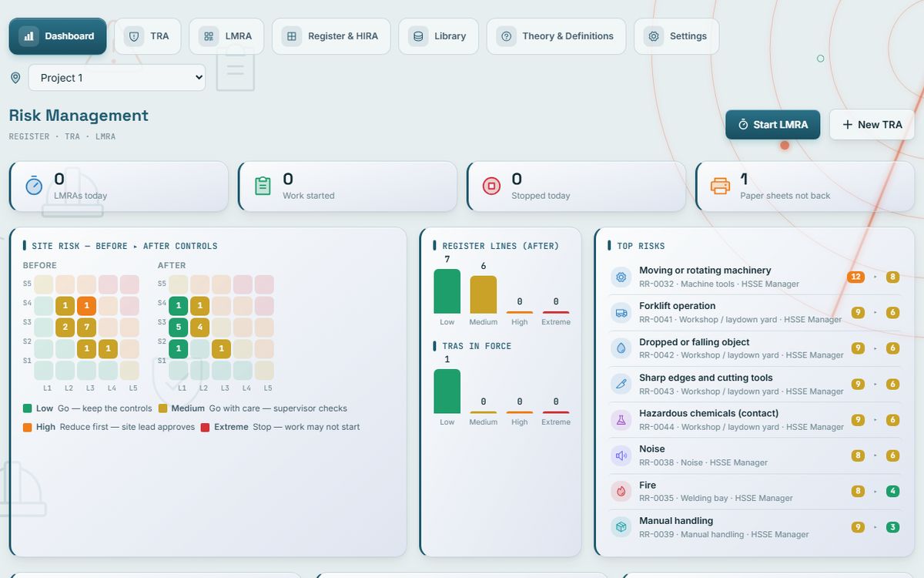Click the stopwatch icon on LMRAs today card

(x=34, y=186)
